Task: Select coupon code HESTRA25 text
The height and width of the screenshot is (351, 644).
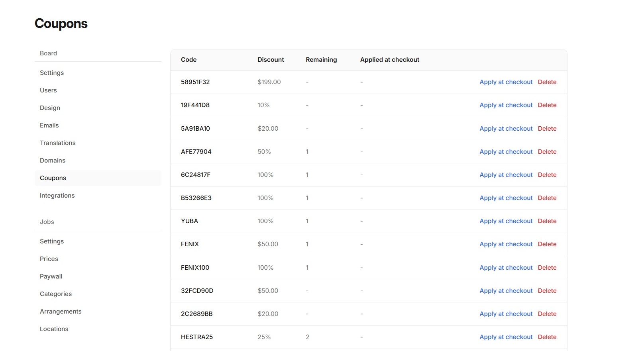Action: pos(197,337)
